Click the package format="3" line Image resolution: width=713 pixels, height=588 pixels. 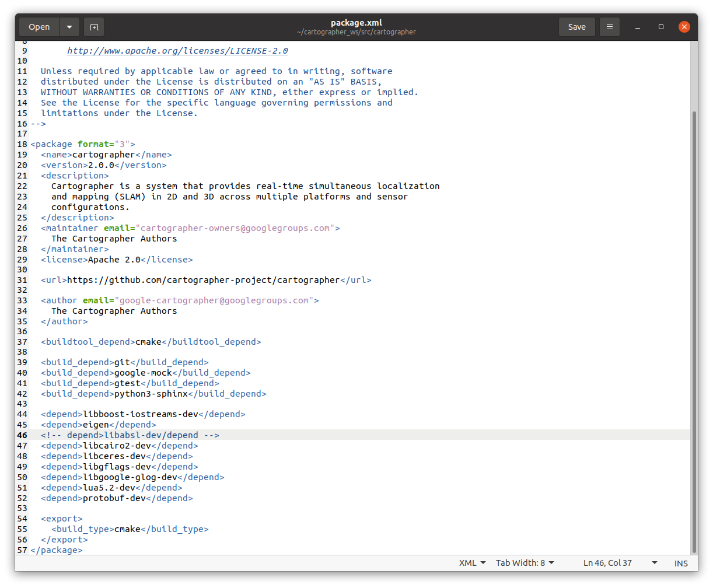[83, 144]
